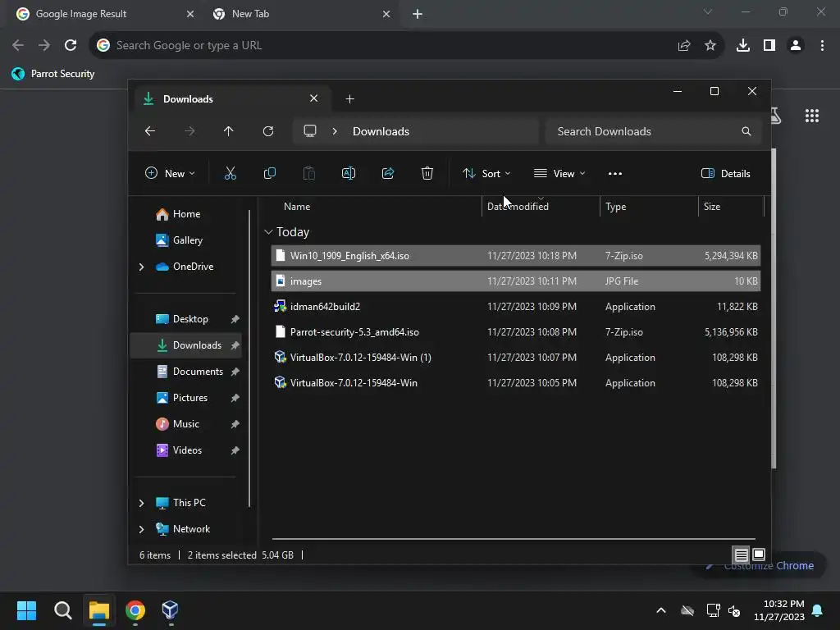Select Home in navigation pane
This screenshot has height=630, width=840.
186,214
